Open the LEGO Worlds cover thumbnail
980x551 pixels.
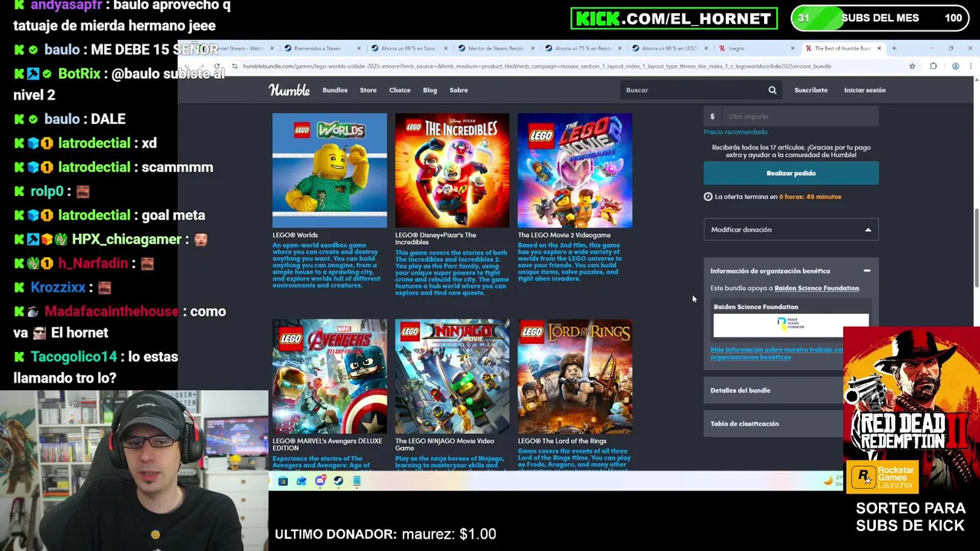coord(329,170)
